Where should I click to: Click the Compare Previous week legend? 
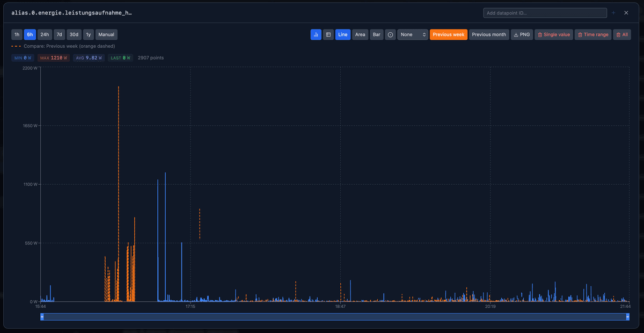(x=63, y=46)
